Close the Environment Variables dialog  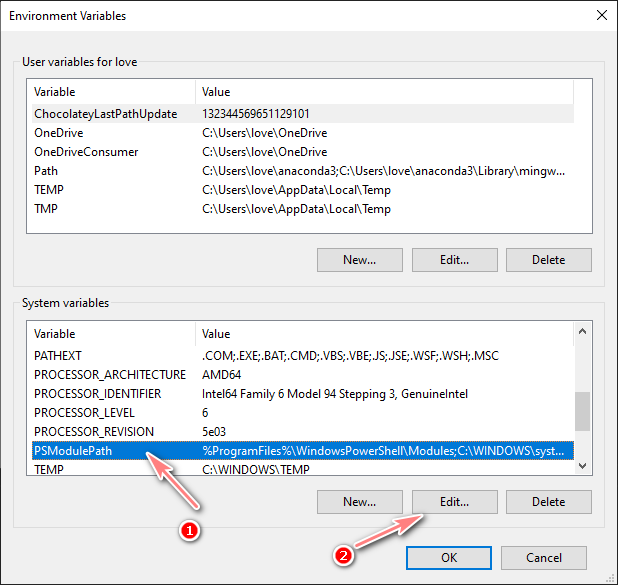click(600, 16)
